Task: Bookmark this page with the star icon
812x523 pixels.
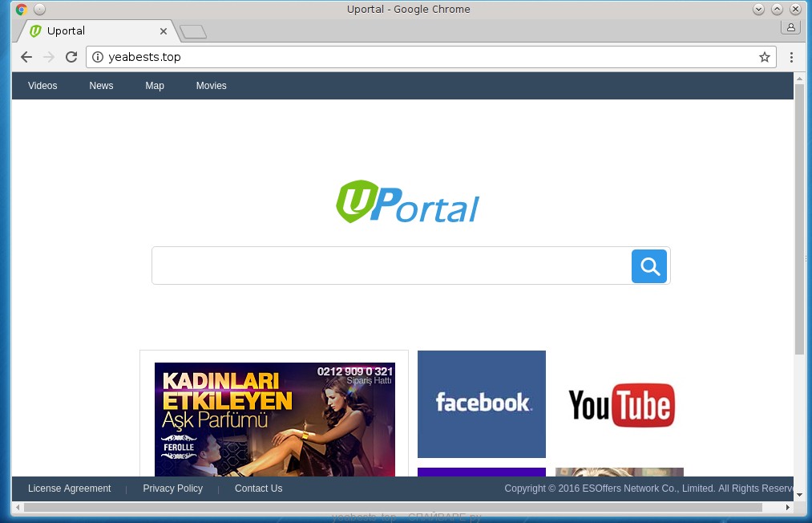Action: tap(764, 57)
